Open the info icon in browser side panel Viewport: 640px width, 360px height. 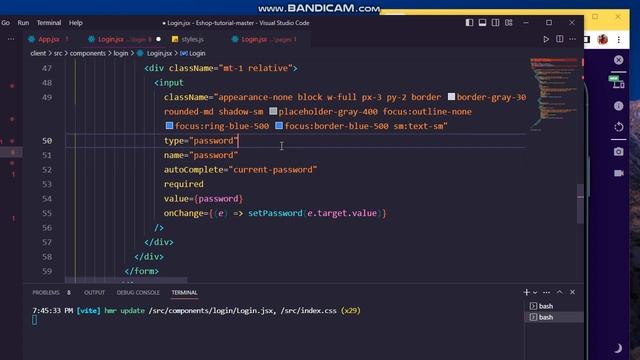pos(618,106)
